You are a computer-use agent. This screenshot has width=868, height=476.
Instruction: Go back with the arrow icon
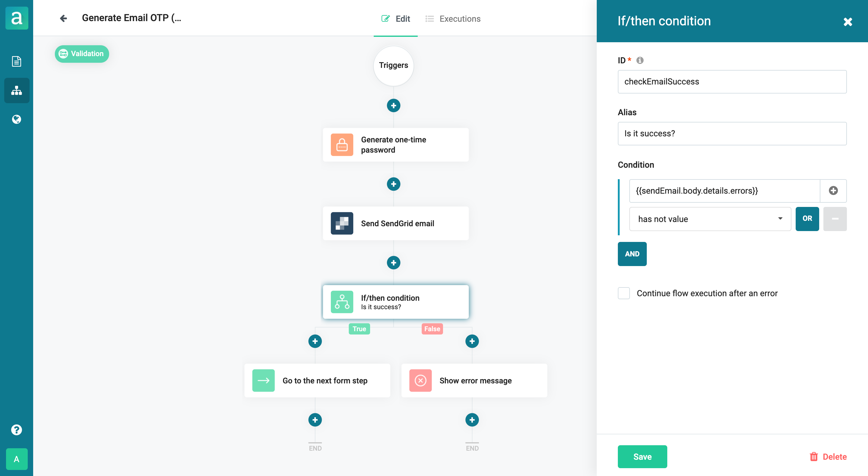click(63, 18)
